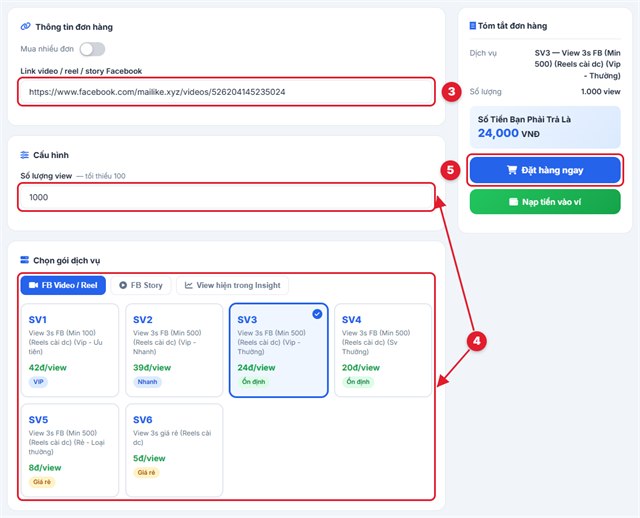Image resolution: width=640 pixels, height=518 pixels.
Task: Click the 42đ/view price text
Action: 48,367
